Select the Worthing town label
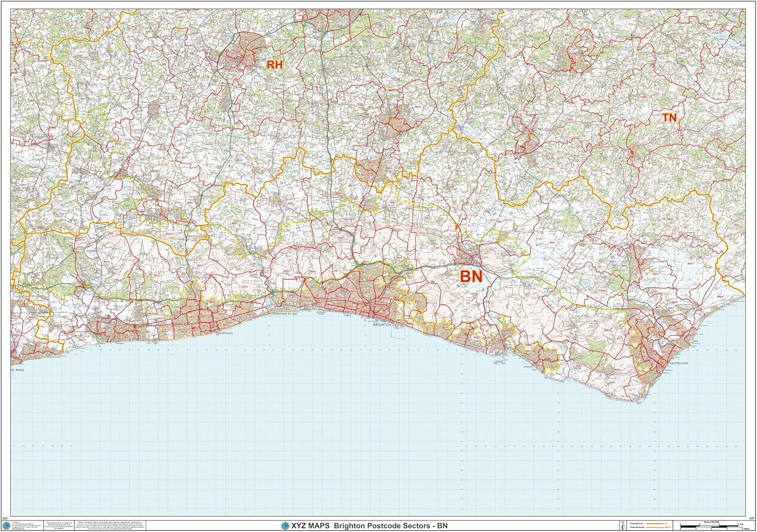Image resolution: width=757 pixels, height=532 pixels. point(226,334)
